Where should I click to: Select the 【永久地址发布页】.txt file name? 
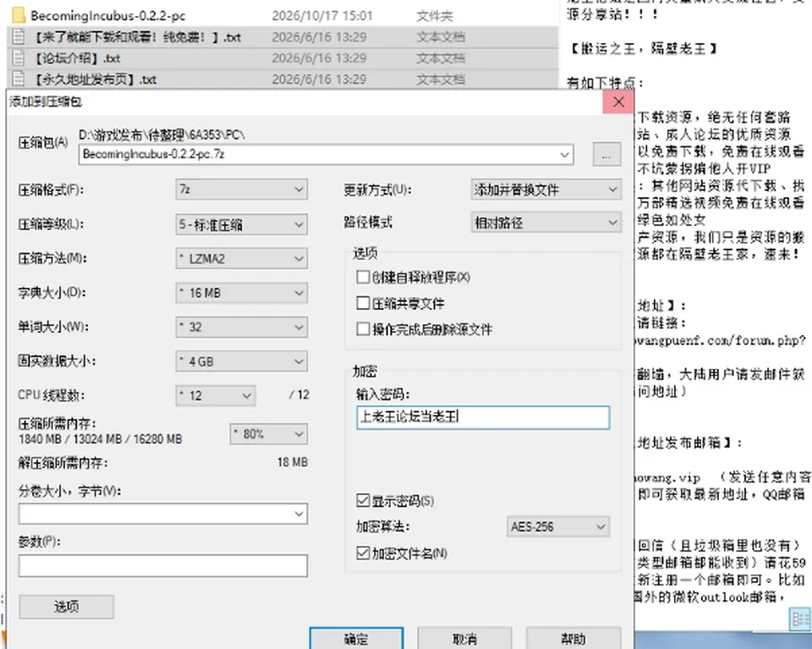[96, 80]
